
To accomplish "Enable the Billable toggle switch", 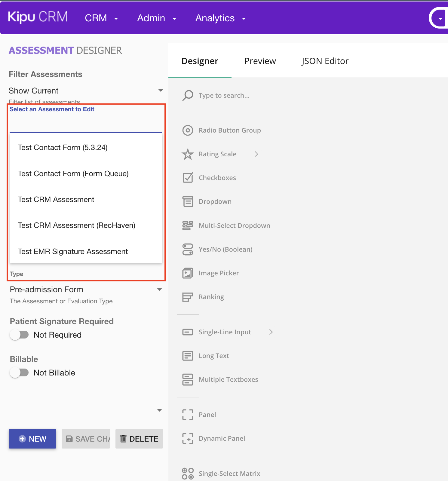I will 19,372.
